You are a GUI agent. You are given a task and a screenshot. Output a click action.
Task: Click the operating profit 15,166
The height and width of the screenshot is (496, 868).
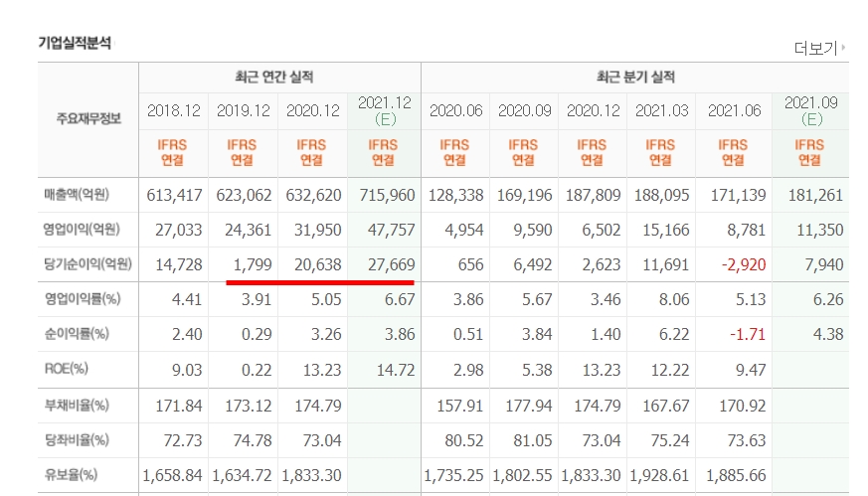tap(666, 231)
